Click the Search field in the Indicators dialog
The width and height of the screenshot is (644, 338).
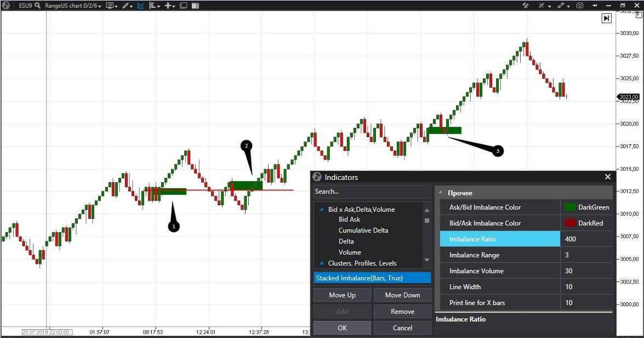tap(372, 191)
